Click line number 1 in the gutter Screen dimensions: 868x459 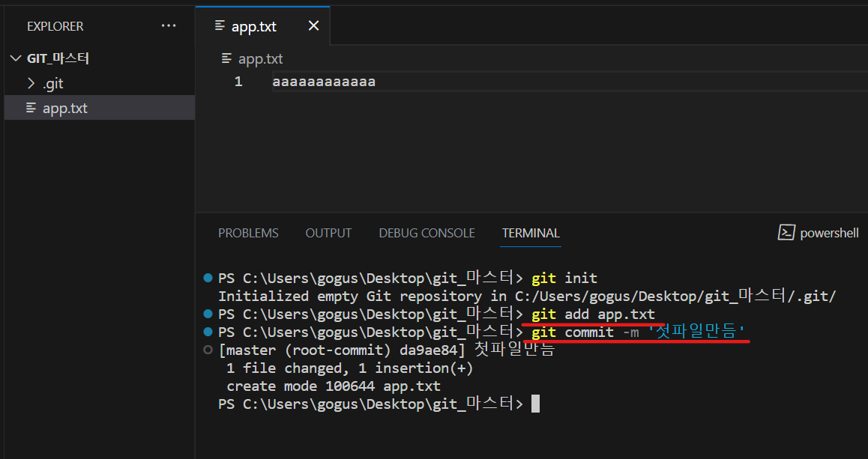238,82
